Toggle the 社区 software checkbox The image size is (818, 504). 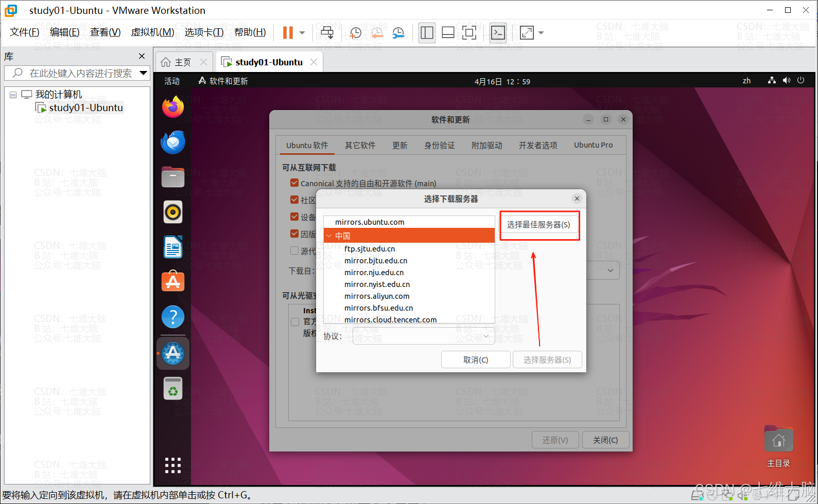294,200
